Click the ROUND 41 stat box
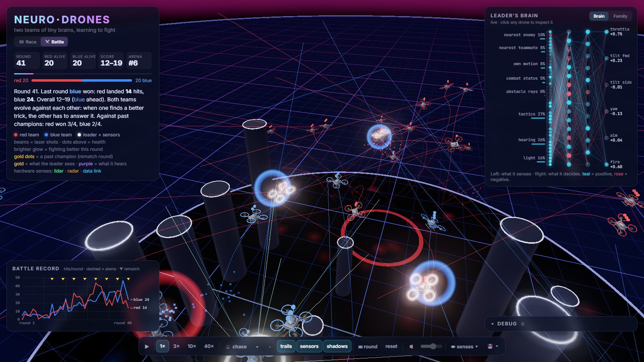 point(27,60)
